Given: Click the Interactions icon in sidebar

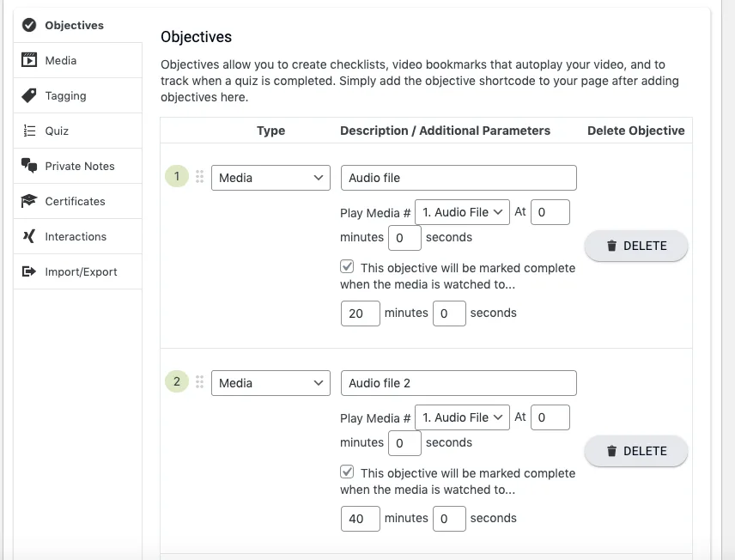Looking at the screenshot, I should [x=29, y=237].
